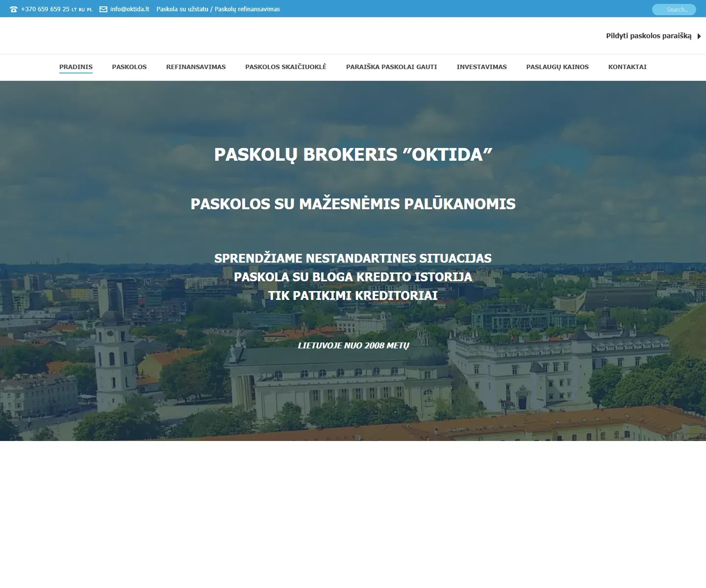The height and width of the screenshot is (588, 706).
Task: Click the arrow next to Pildyti paskolos paraišką
Action: pos(699,36)
